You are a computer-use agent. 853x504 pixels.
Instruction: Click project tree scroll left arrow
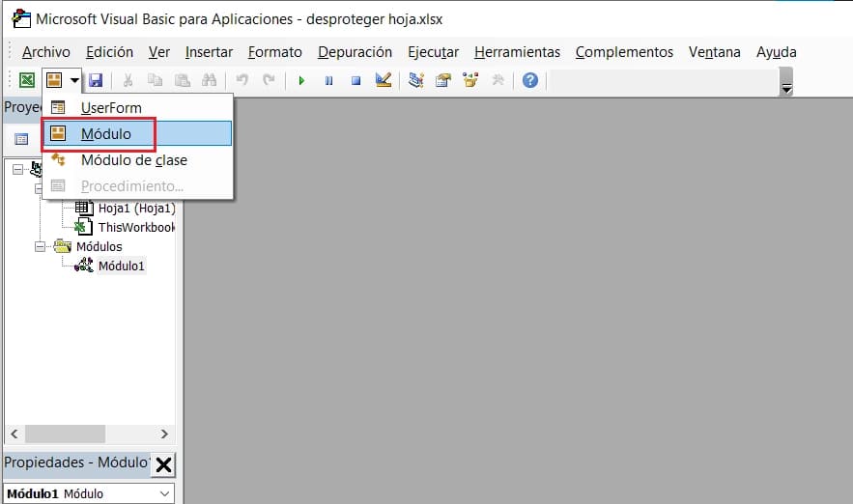14,434
